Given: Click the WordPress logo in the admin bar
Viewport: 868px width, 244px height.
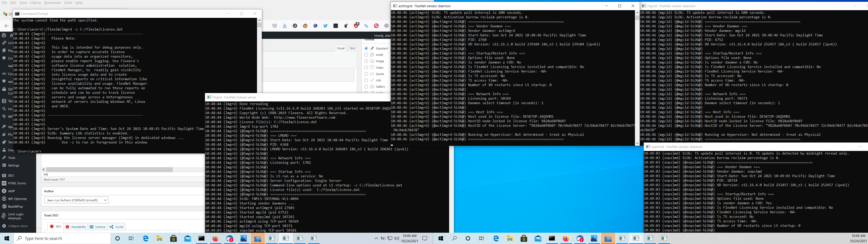Looking at the screenshot, I should (4, 35).
